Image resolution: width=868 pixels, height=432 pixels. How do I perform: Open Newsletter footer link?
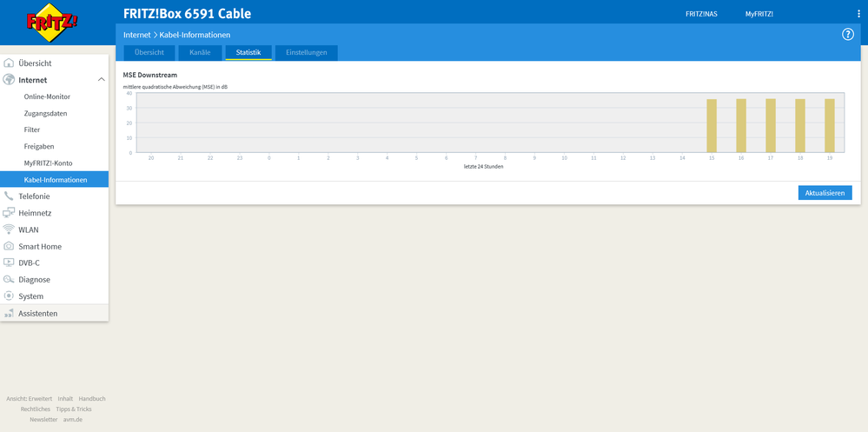click(43, 419)
